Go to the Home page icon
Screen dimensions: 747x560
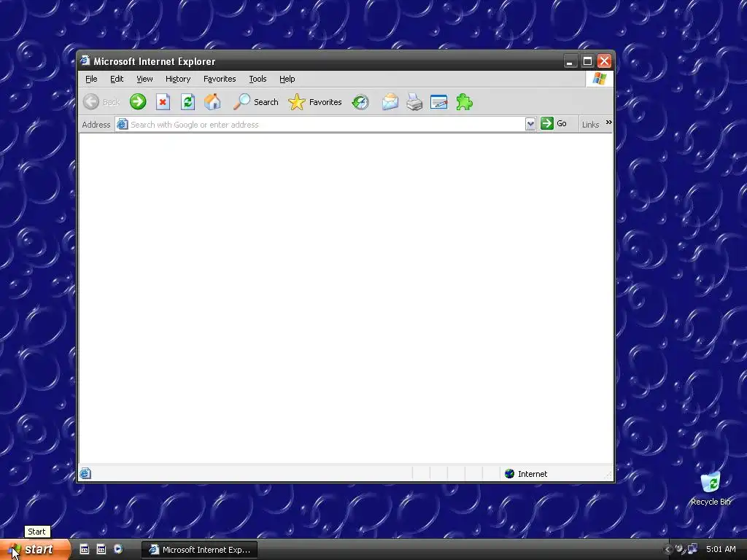(212, 101)
